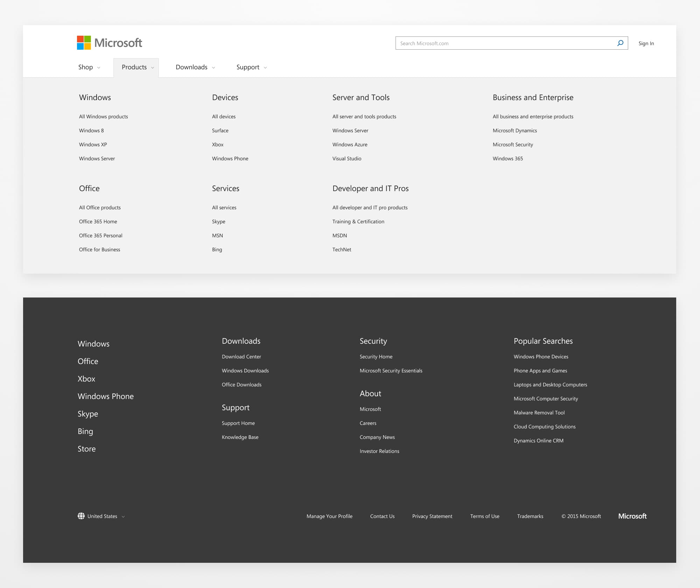The image size is (700, 588).
Task: Open Dynamics Online CRM link
Action: (539, 441)
